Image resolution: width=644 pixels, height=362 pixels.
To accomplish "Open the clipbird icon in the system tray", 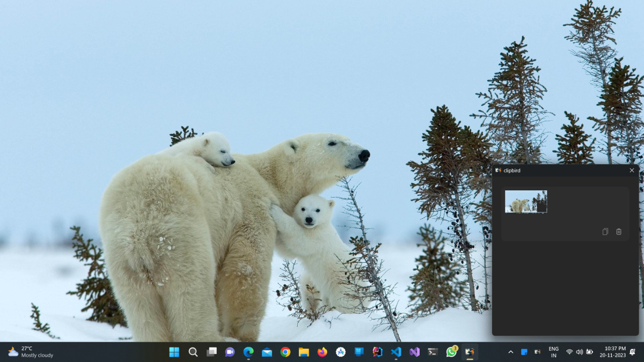I will [537, 352].
